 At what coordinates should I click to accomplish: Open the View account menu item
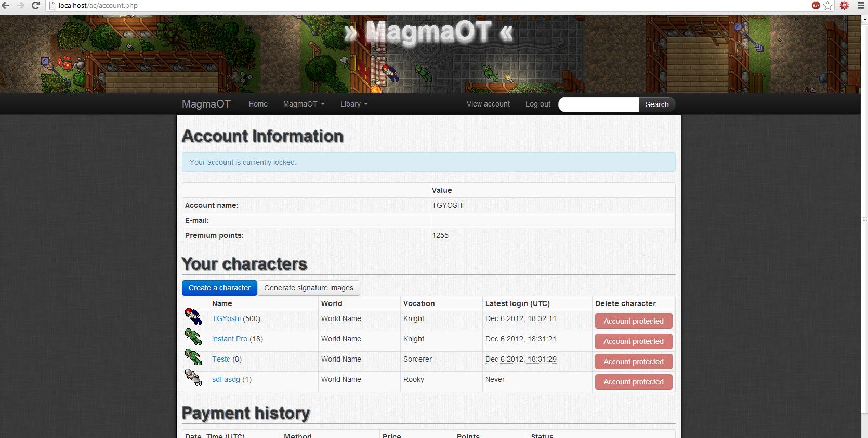[488, 104]
